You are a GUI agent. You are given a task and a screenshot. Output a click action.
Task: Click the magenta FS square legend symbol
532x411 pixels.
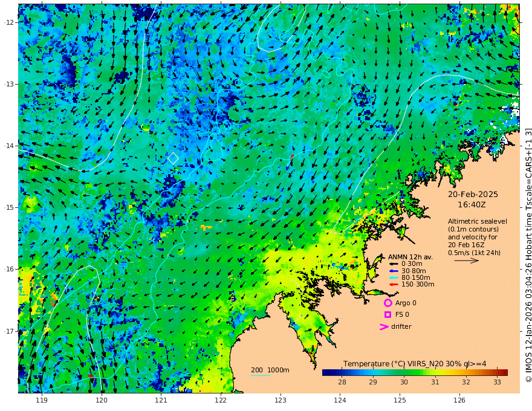[388, 315]
